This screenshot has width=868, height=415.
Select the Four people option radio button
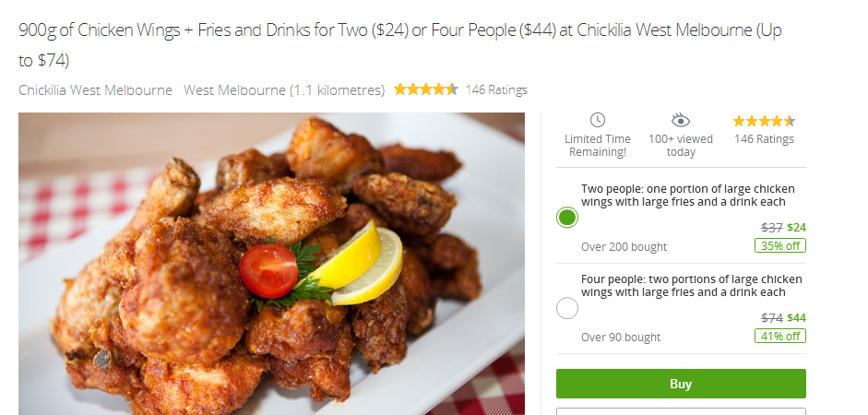(567, 308)
